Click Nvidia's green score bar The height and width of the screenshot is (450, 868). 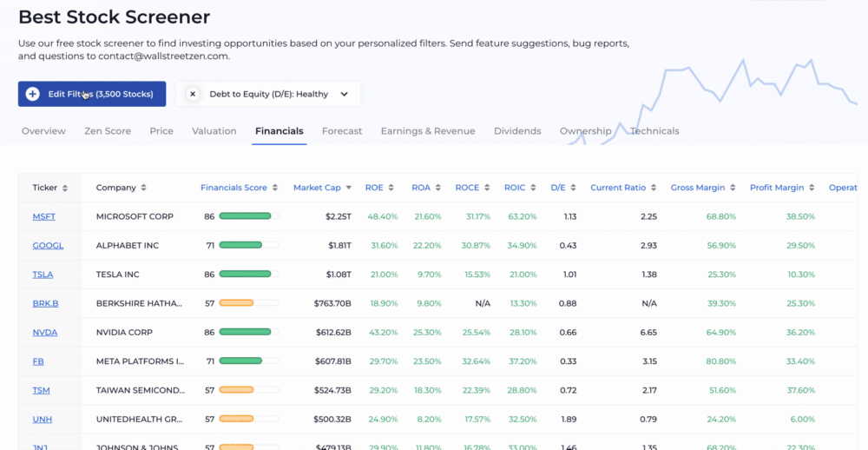[249, 333]
